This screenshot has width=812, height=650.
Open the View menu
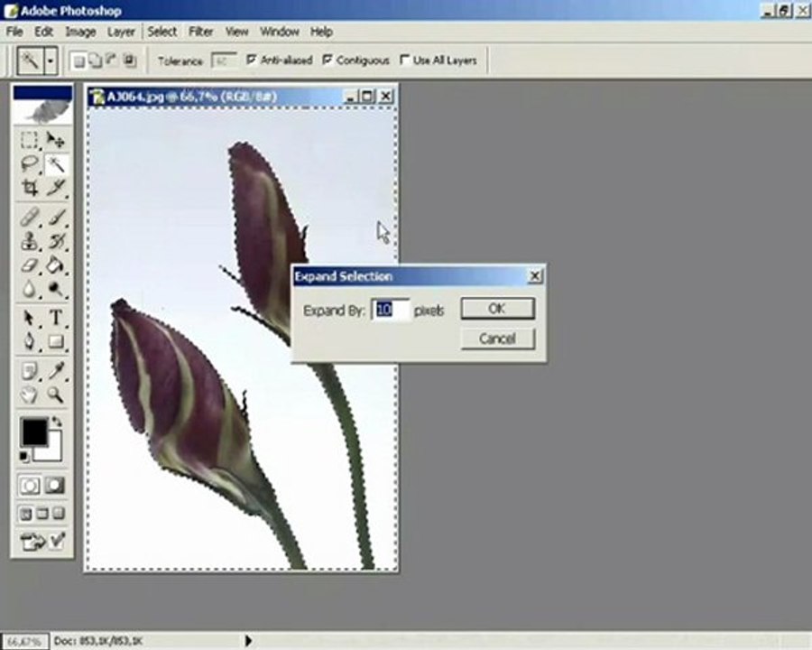(x=236, y=32)
